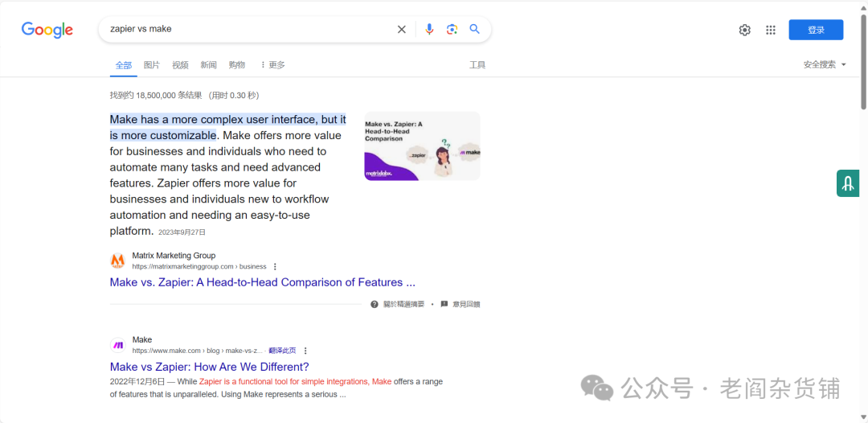Switch to the 视频 tab
This screenshot has height=423, width=868.
(x=181, y=65)
